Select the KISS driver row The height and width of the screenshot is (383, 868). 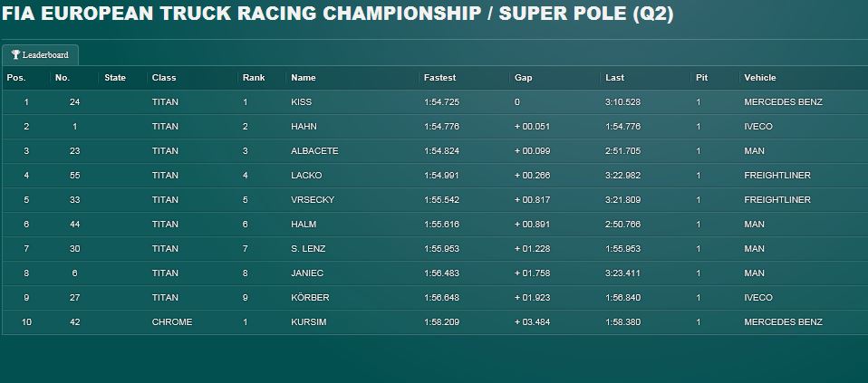[x=435, y=102]
